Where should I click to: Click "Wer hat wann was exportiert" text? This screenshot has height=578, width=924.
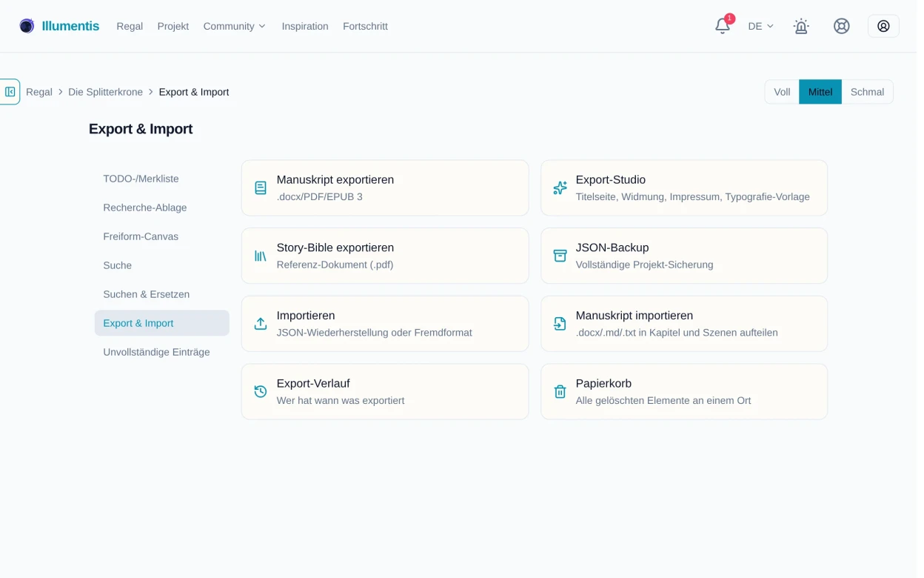point(341,400)
